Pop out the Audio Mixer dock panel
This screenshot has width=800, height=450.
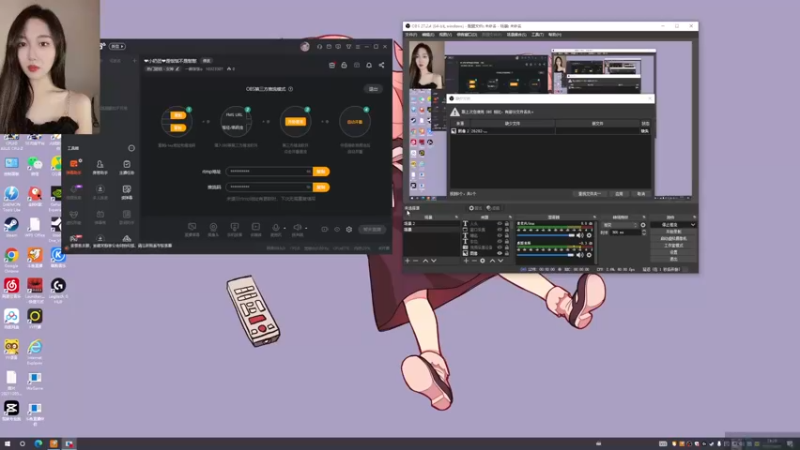(594, 217)
